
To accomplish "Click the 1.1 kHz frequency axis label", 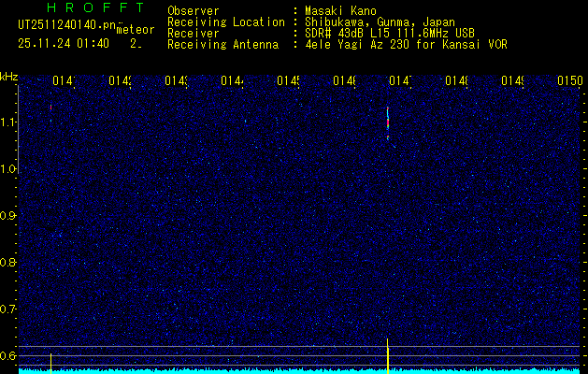I will pyautogui.click(x=8, y=122).
